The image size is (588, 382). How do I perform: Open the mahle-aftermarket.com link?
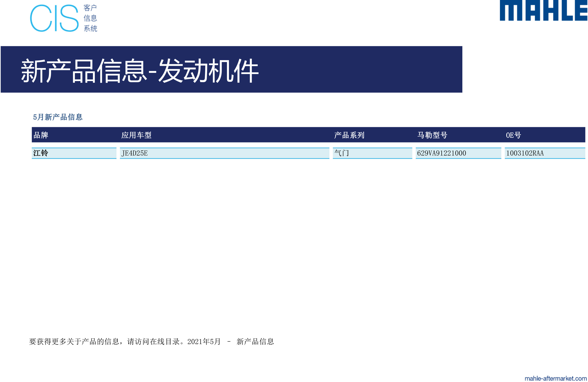coord(555,378)
